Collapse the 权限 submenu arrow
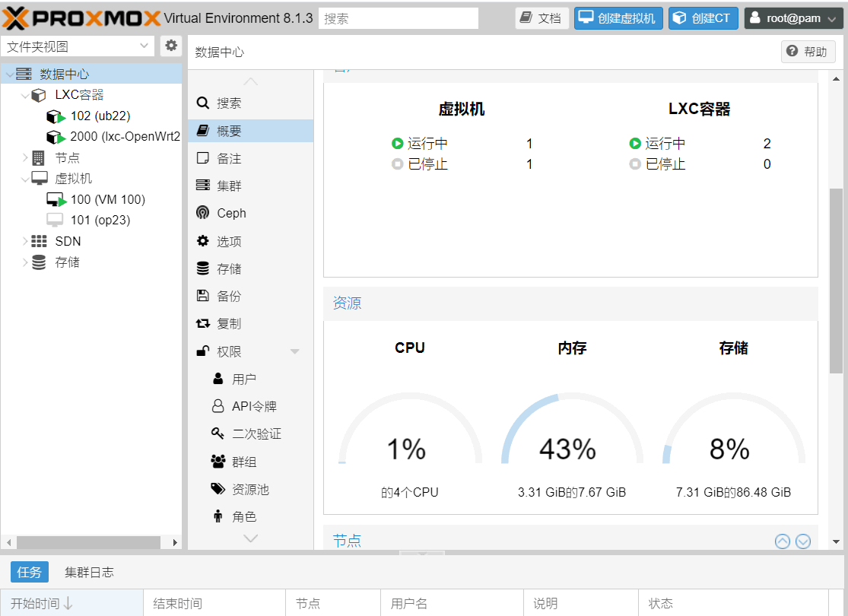 point(294,351)
